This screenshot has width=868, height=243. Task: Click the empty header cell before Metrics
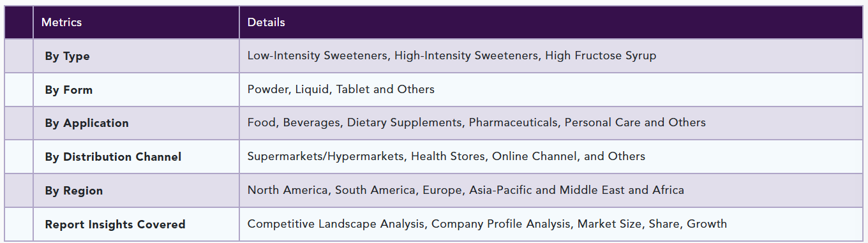(x=19, y=22)
